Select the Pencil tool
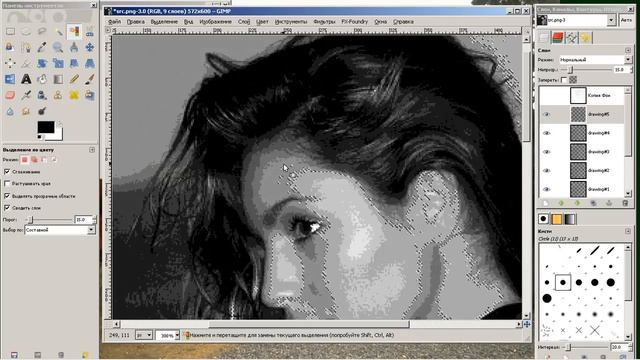 click(74, 79)
